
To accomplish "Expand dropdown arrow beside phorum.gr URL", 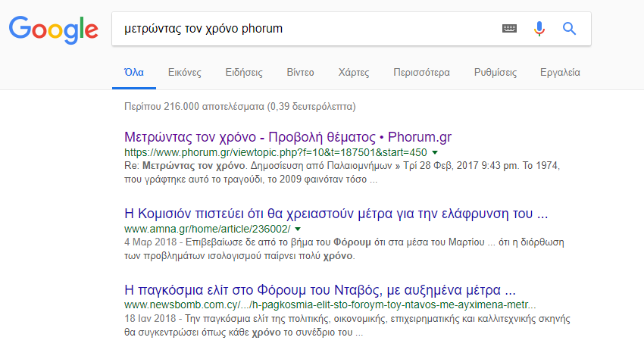I will coord(435,153).
